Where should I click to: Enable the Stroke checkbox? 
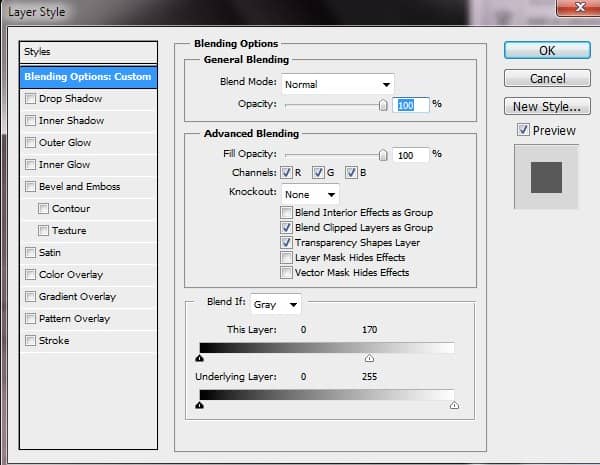click(x=30, y=341)
